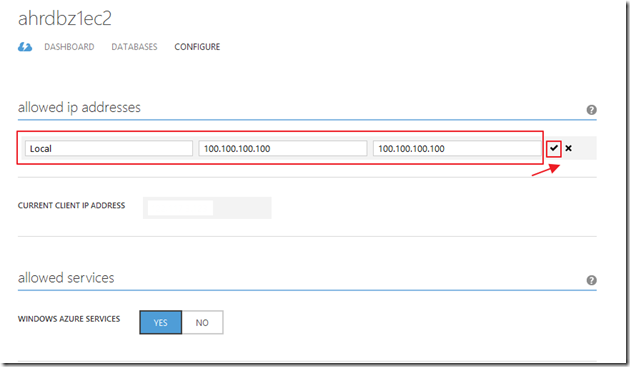Switch to the DATABASES tab
The height and width of the screenshot is (367, 630).
point(134,47)
